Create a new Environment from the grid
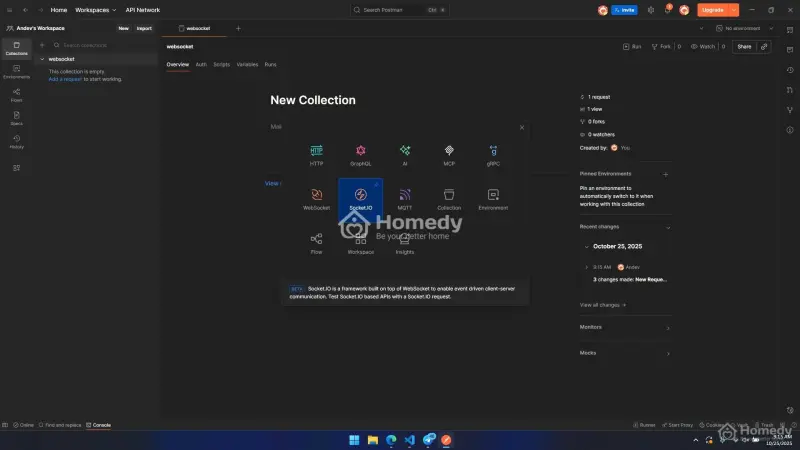 click(493, 199)
